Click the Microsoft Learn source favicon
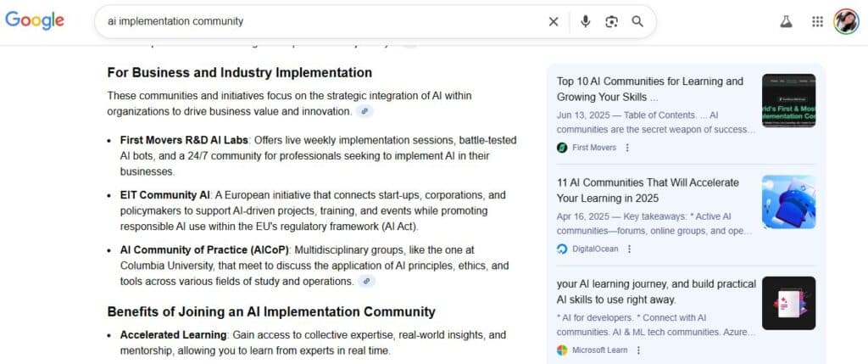This screenshot has width=868, height=364. (x=562, y=350)
